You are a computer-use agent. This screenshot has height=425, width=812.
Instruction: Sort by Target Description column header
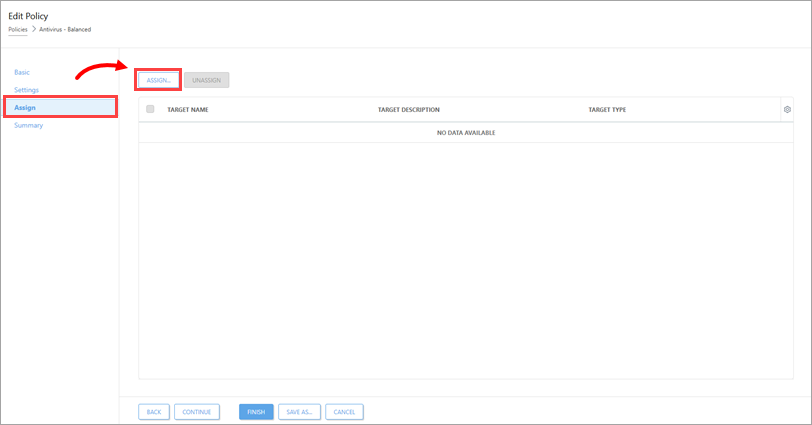pyautogui.click(x=408, y=109)
